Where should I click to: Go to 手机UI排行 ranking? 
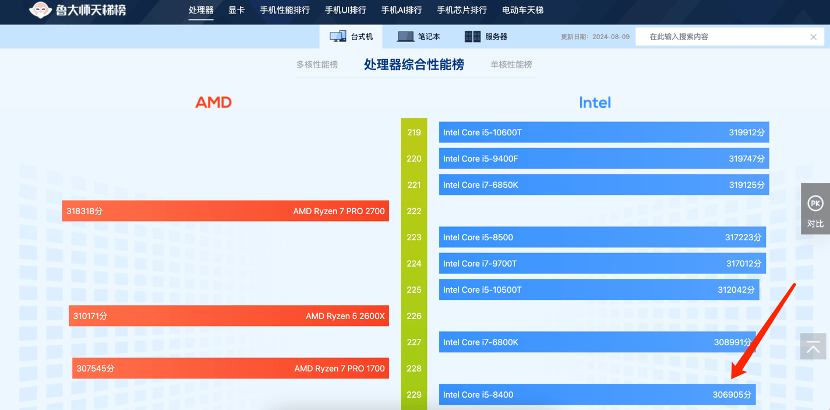[346, 11]
